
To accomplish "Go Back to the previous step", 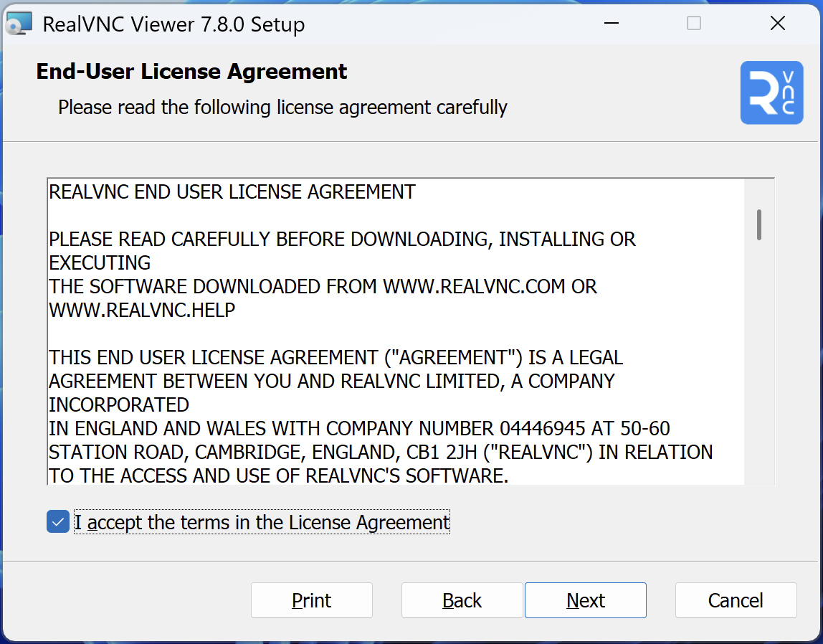I will [462, 600].
